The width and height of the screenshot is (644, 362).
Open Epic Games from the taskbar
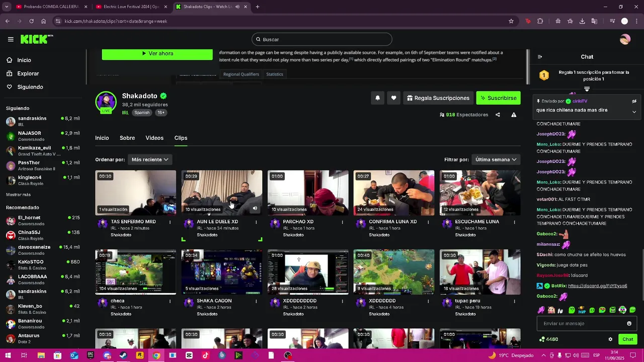[x=91, y=355]
